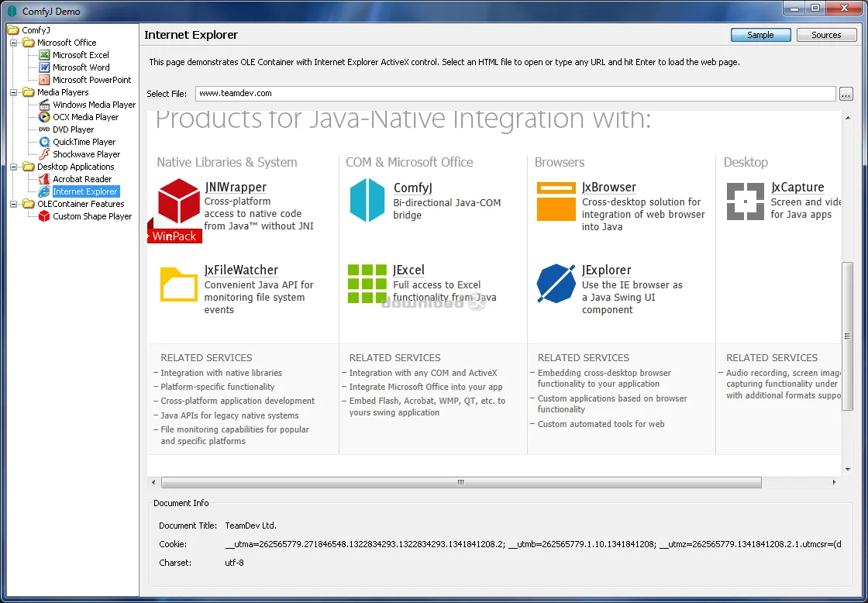Click the horizontal scrollbar of the web page
868x603 pixels.
[460, 482]
